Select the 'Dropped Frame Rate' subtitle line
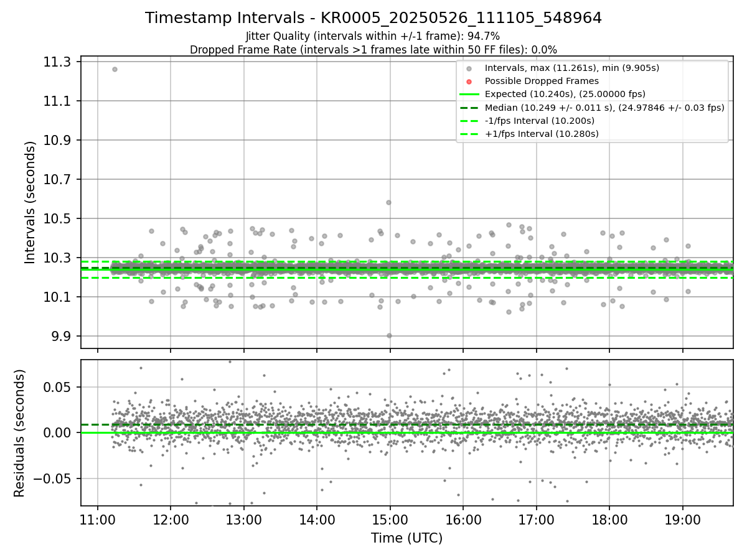Viewport: 747px width, 560px height. pos(374,50)
